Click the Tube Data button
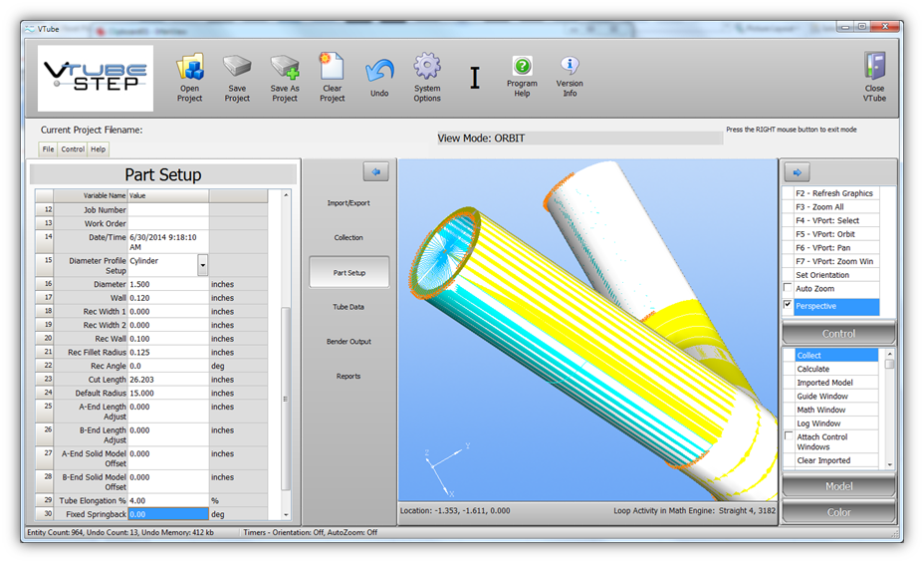This screenshot has height=563, width=924. click(x=347, y=307)
